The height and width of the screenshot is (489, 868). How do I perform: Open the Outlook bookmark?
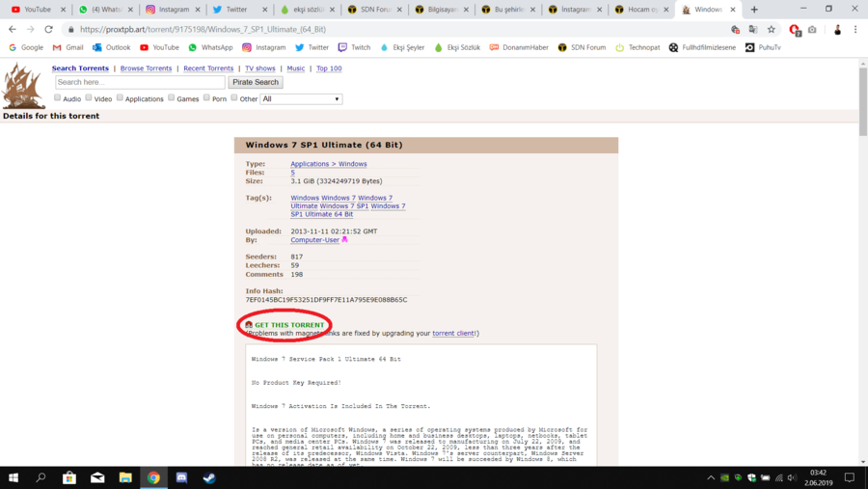pos(111,47)
